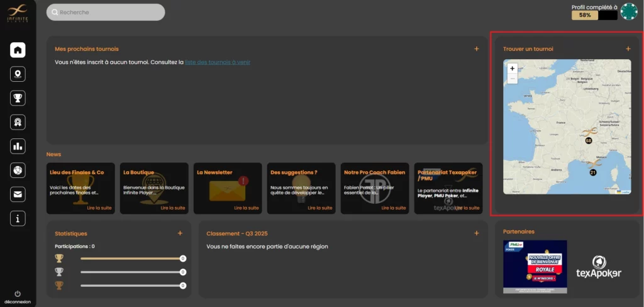Click Lire la suite on La Newsletter card
The height and width of the screenshot is (307, 644).
pos(246,208)
